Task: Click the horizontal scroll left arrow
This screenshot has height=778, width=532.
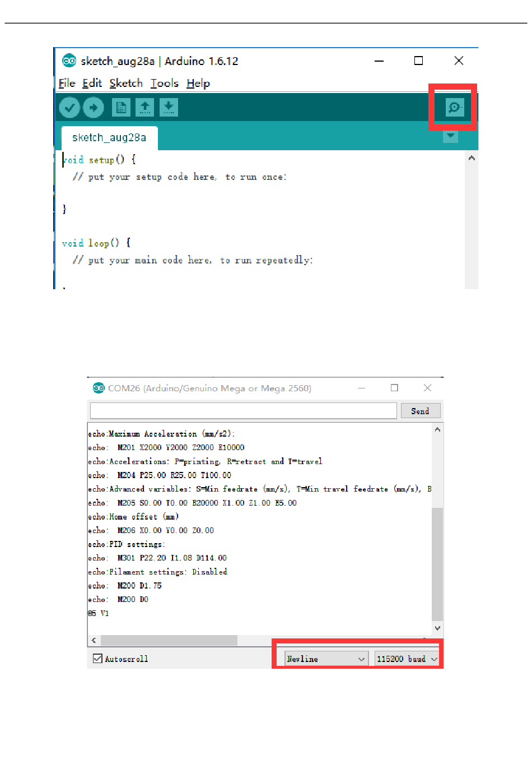Action: tap(94, 640)
